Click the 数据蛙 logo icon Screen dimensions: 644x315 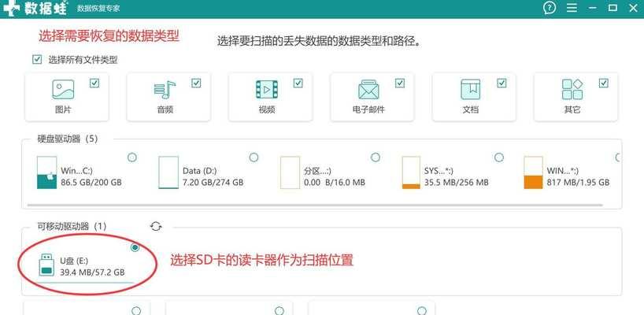[12, 8]
